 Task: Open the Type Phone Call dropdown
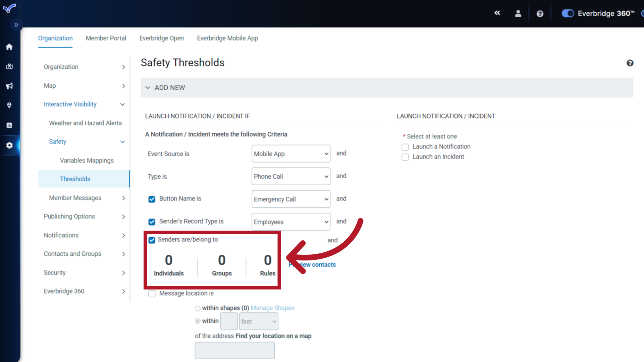tap(291, 176)
